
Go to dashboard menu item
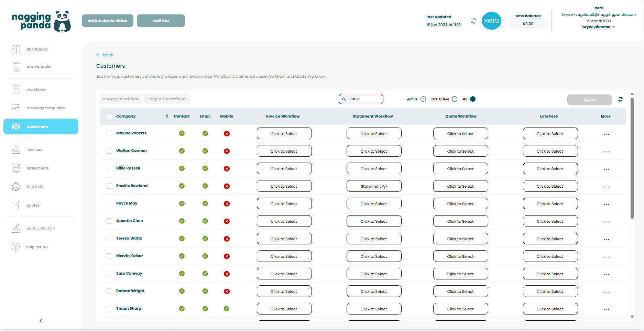37,49
